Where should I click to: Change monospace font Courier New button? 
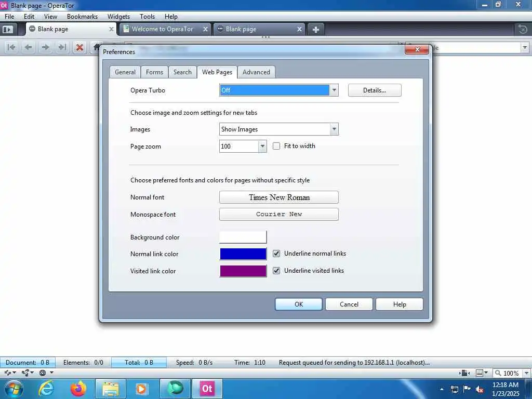tap(279, 215)
